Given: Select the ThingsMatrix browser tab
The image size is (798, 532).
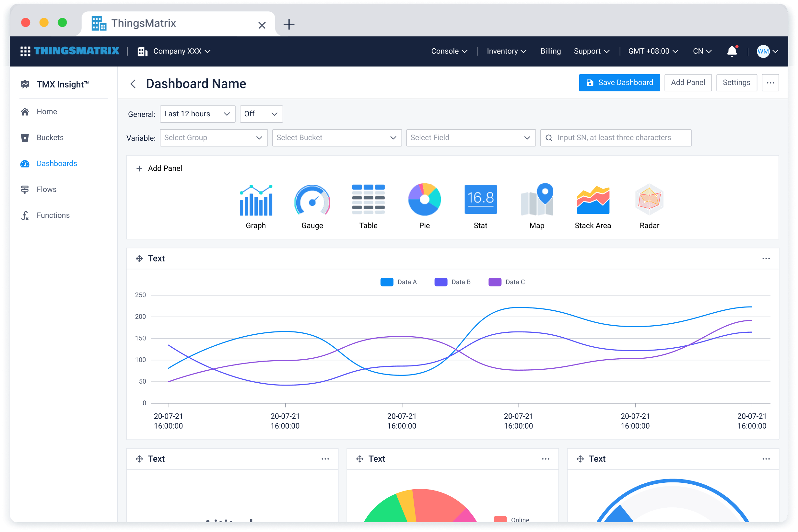Looking at the screenshot, I should (x=178, y=24).
